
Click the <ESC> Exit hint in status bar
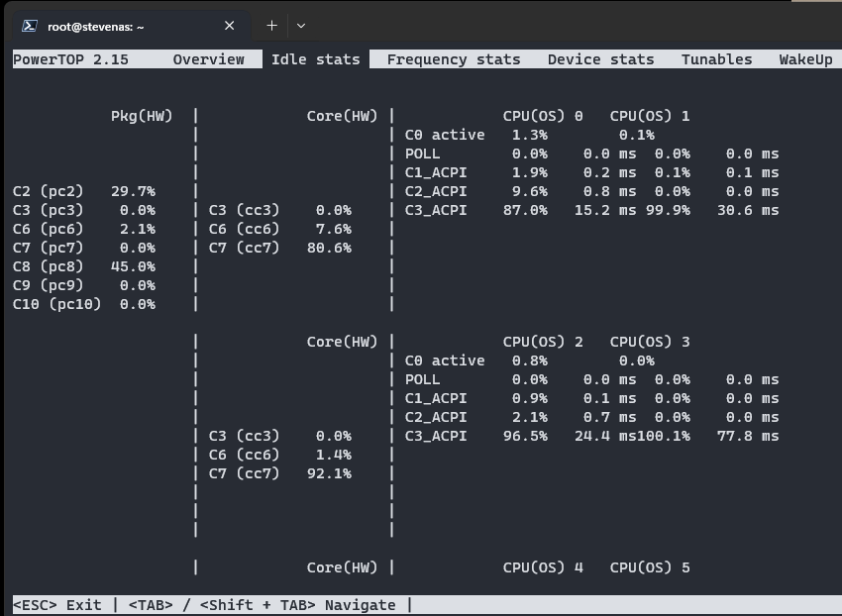click(x=56, y=605)
